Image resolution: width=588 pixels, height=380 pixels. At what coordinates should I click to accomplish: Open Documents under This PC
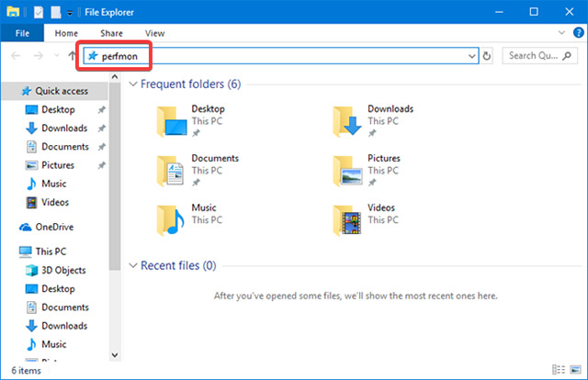[x=57, y=307]
